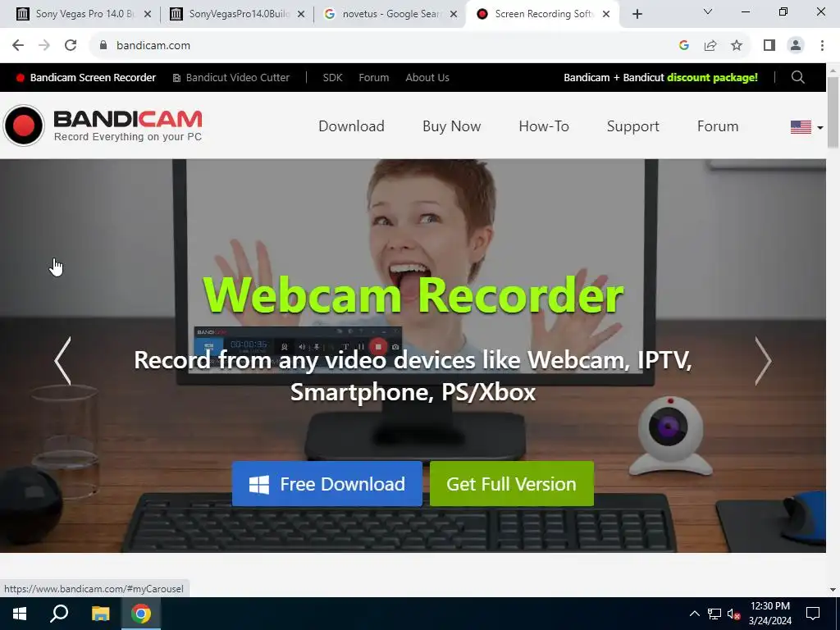Click the scrollbar down arrow
Image resolution: width=840 pixels, height=630 pixels.
(833, 590)
